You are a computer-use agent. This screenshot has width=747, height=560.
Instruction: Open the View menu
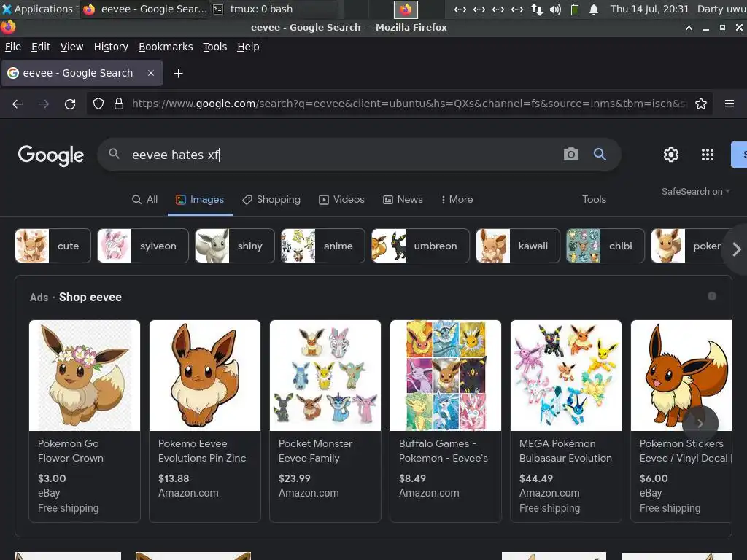click(x=72, y=47)
